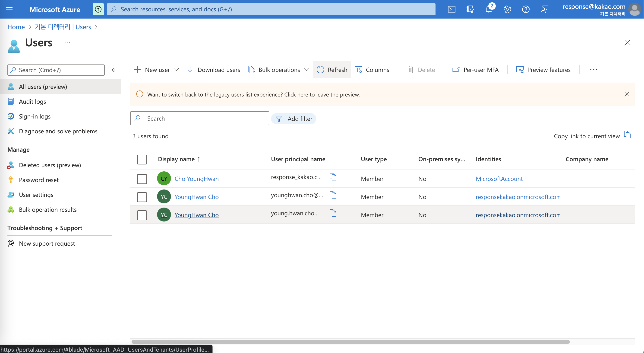This screenshot has width=644, height=353.
Task: Sort by Identities column header
Action: (488, 159)
